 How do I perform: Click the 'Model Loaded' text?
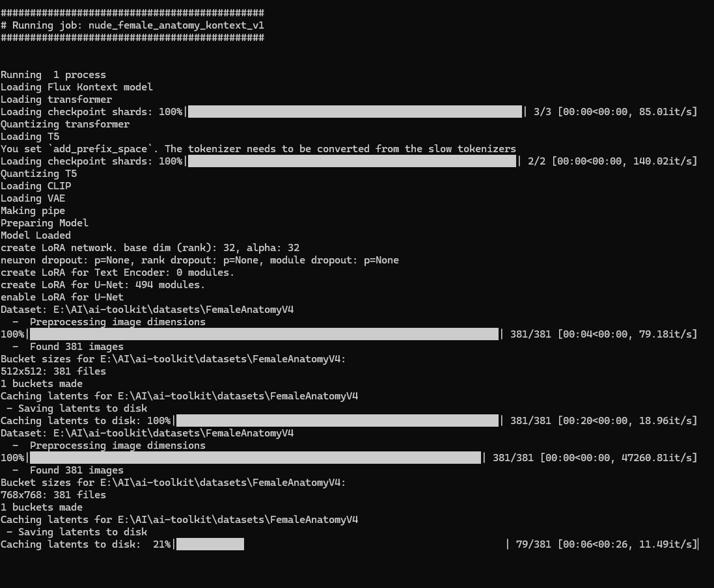[x=36, y=235]
